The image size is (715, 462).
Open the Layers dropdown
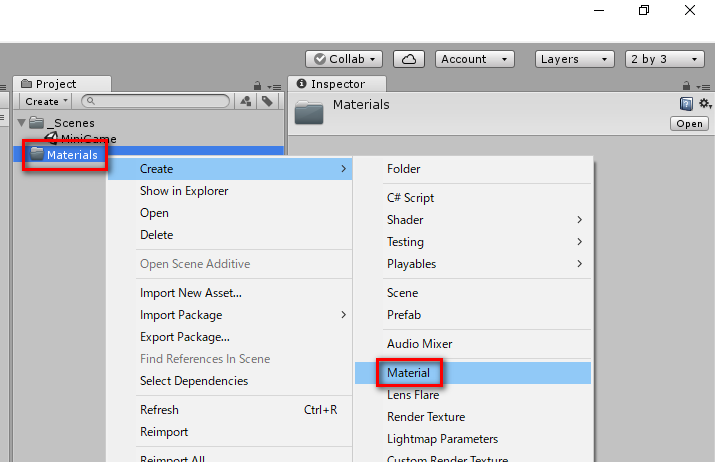[575, 59]
